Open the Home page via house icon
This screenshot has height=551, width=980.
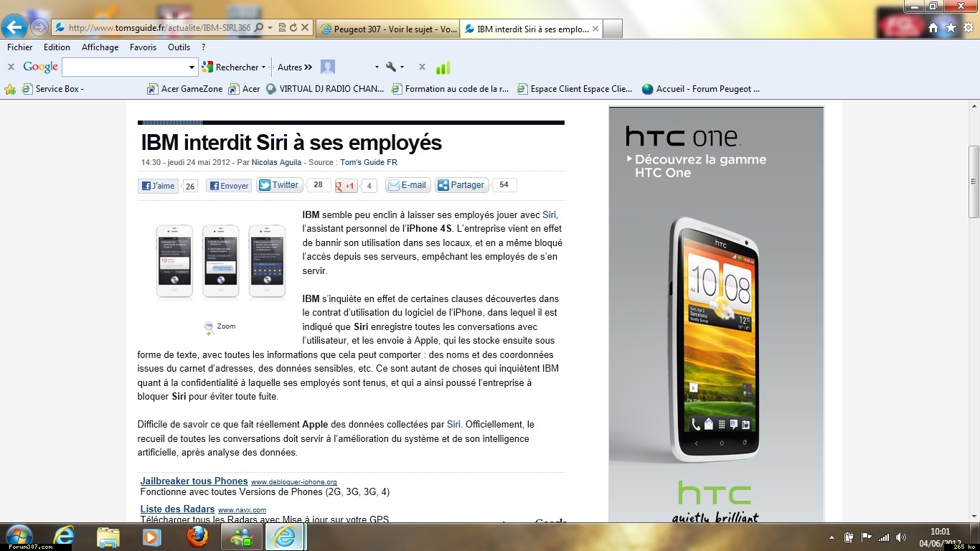pyautogui.click(x=933, y=28)
